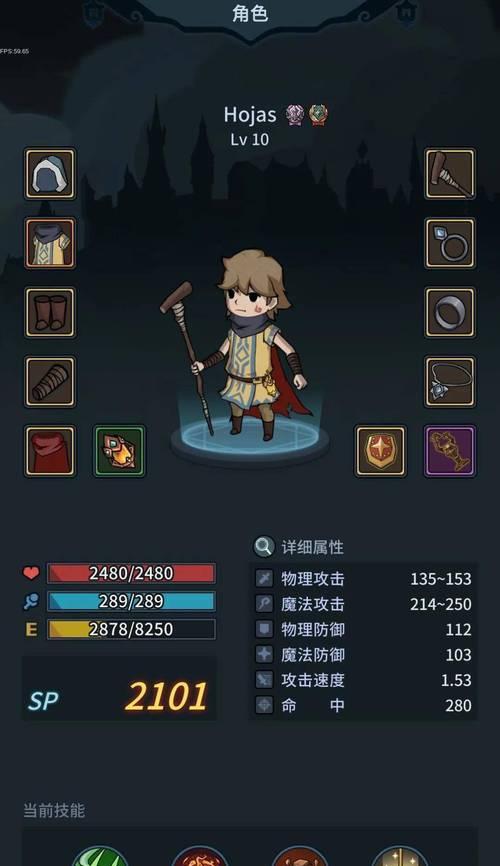Select the red cloak equipment slot
The width and height of the screenshot is (500, 866).
click(x=50, y=451)
